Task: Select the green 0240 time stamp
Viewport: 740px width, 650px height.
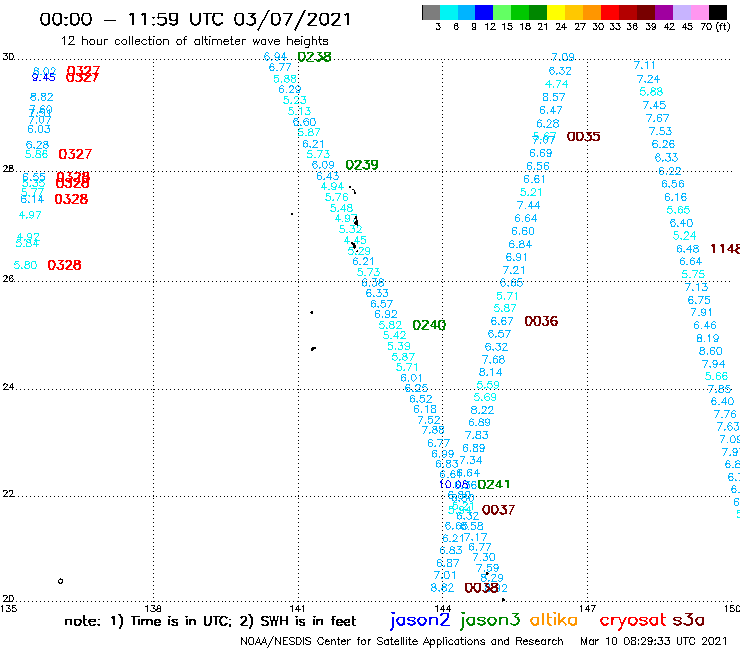Action: pyautogui.click(x=429, y=325)
